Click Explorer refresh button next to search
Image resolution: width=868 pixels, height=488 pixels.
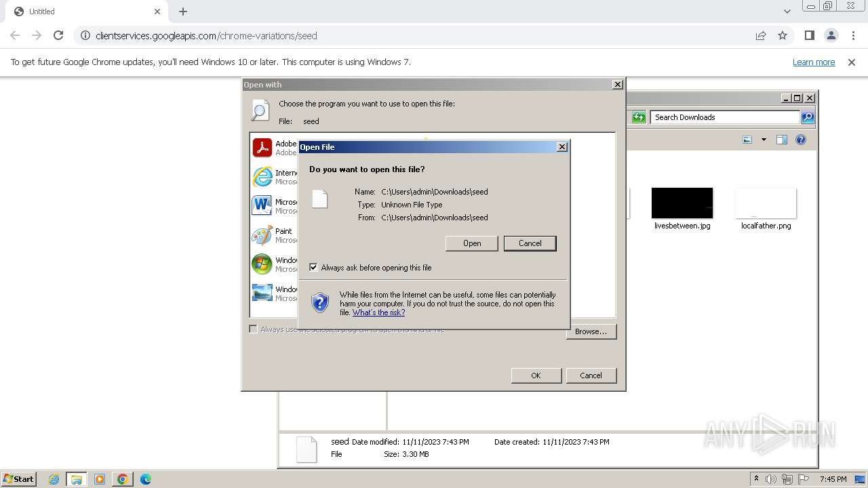tap(639, 117)
